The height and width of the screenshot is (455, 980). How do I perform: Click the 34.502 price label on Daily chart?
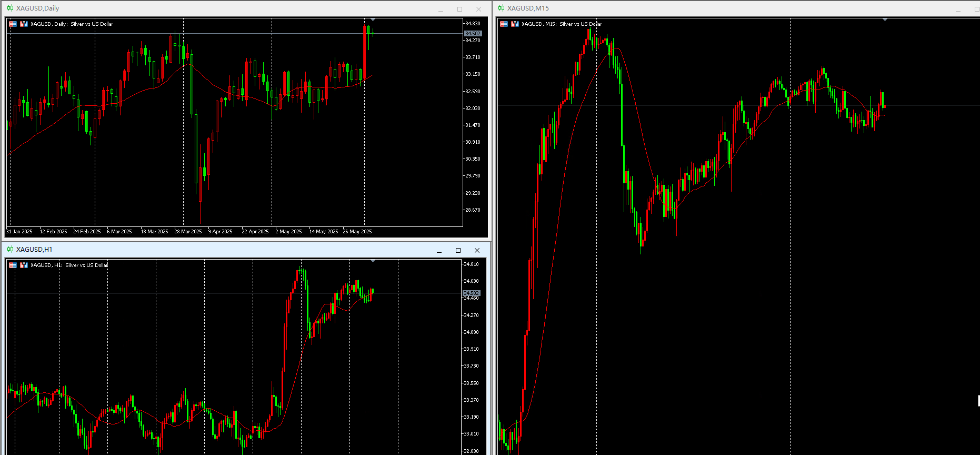pos(473,33)
